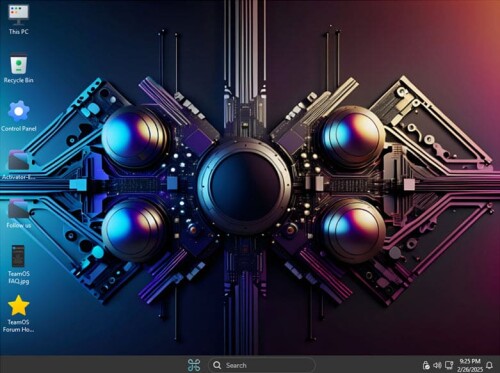The height and width of the screenshot is (373, 500).
Task: Open the Safely Remove Hardware tray icon
Action: click(x=426, y=365)
